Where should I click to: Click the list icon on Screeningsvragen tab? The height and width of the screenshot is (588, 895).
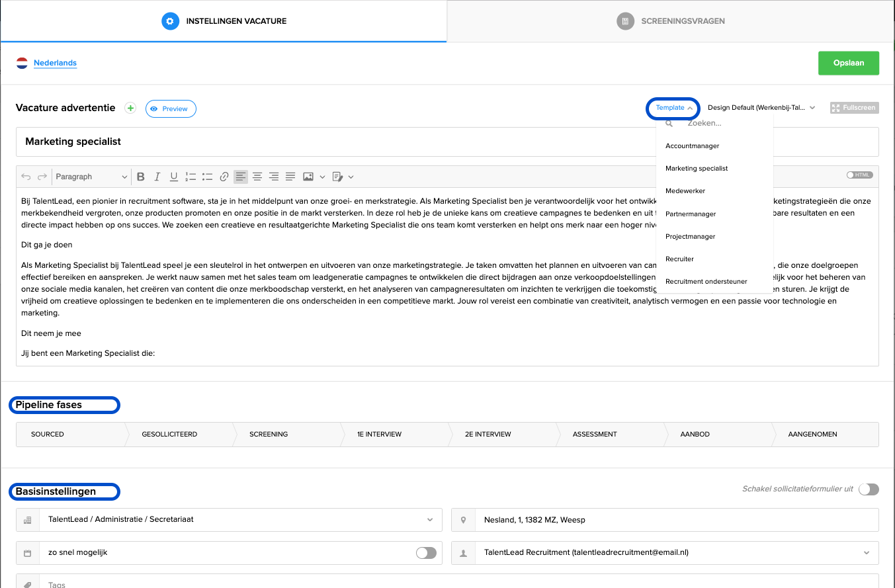pos(625,21)
